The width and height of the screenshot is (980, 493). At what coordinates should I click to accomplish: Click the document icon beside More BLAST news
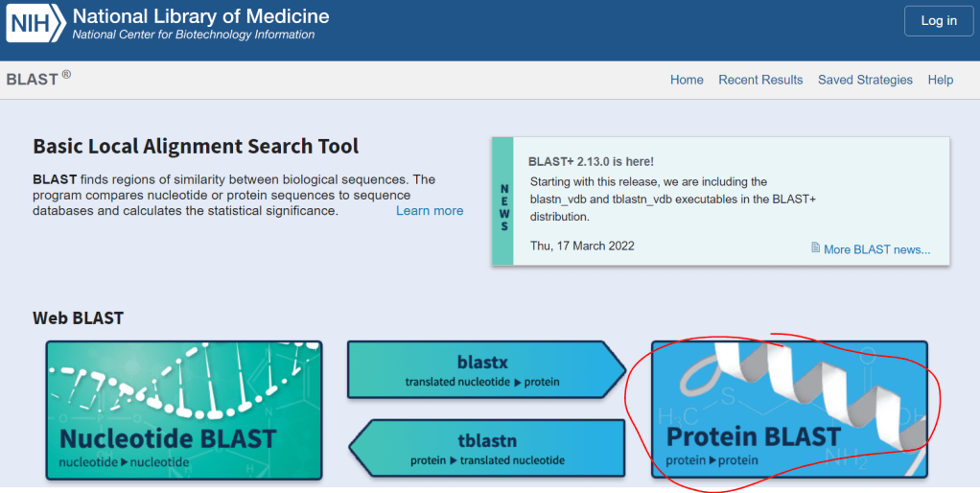[815, 248]
